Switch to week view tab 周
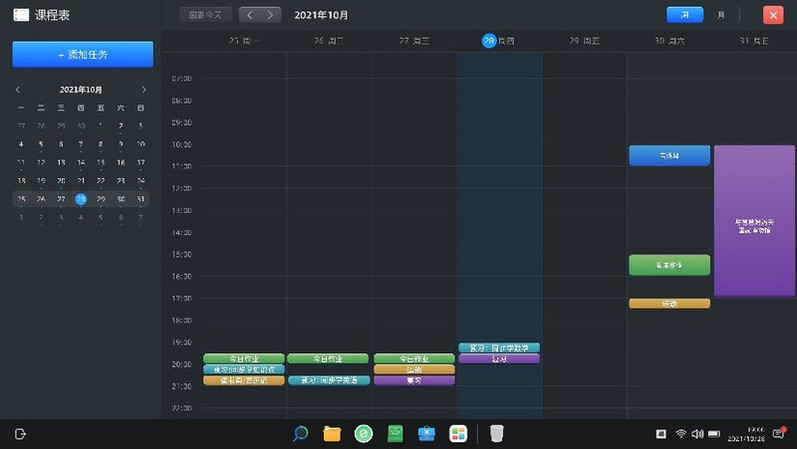 click(x=685, y=15)
